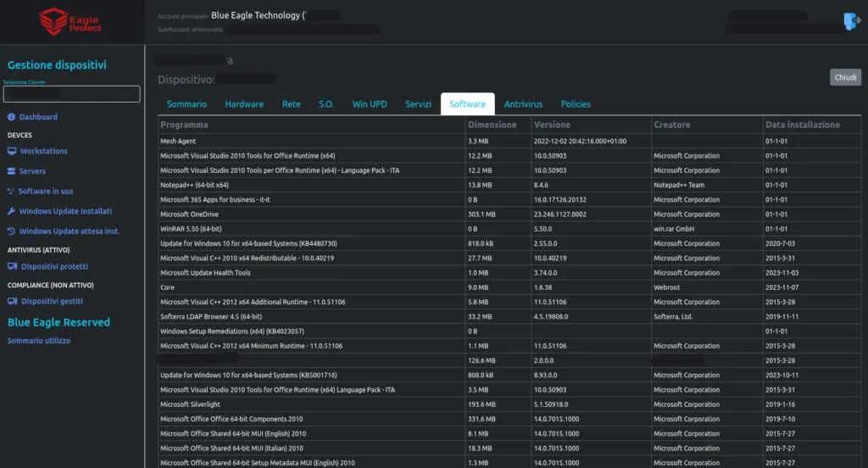
Task: Open the Dashboard link
Action: coord(38,117)
